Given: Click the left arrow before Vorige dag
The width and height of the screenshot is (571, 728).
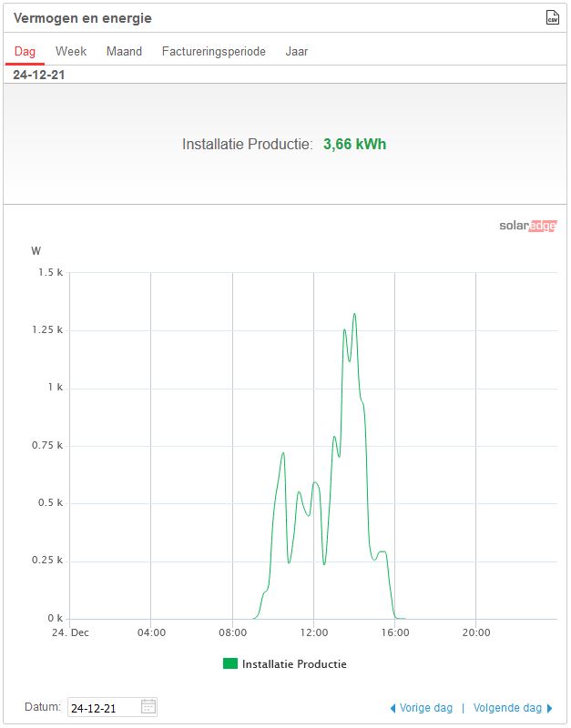Looking at the screenshot, I should [393, 708].
